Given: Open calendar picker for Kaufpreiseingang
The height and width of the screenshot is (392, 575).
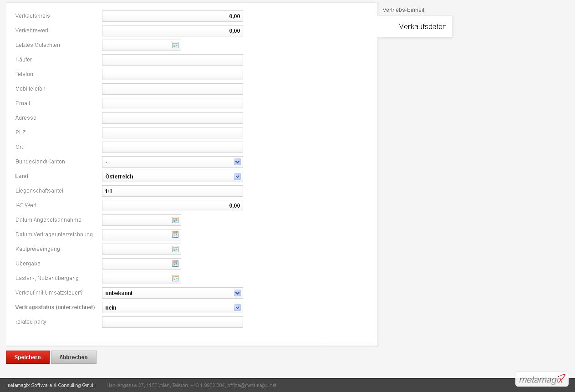Looking at the screenshot, I should coord(175,249).
